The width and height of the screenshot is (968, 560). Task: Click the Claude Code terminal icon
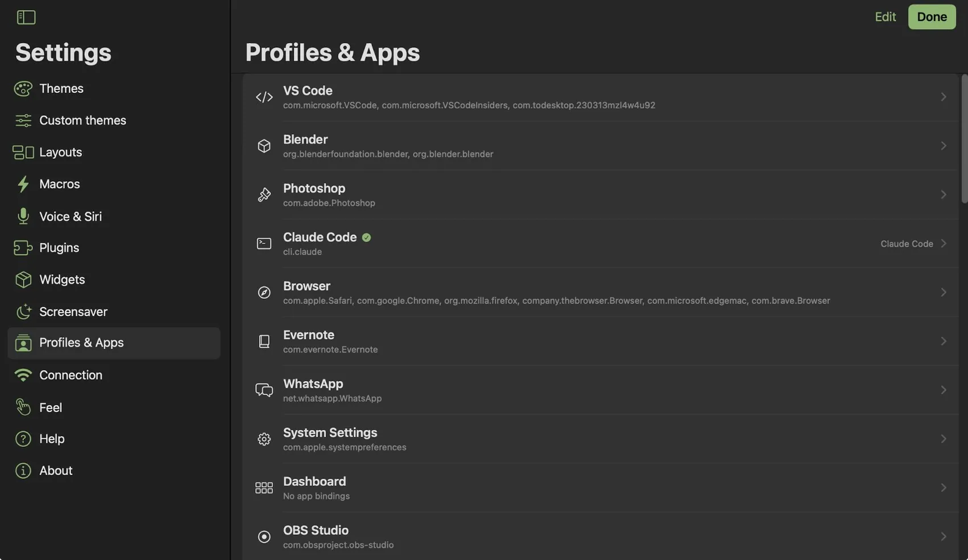(264, 244)
